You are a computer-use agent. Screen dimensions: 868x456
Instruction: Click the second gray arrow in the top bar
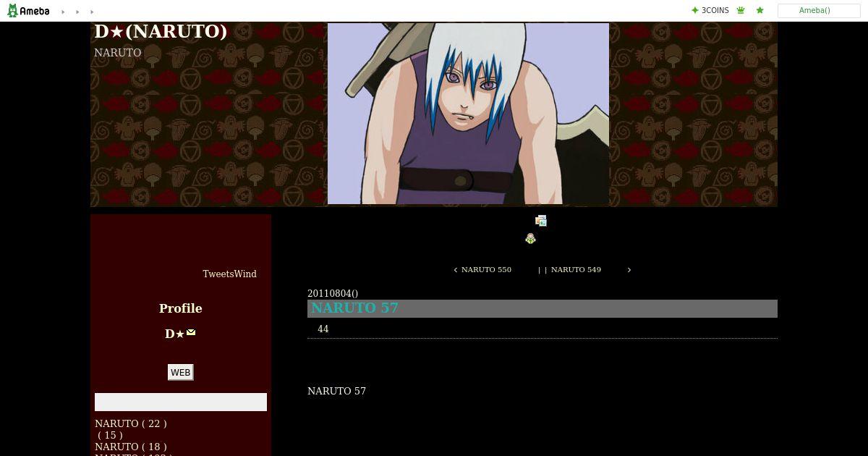click(77, 12)
